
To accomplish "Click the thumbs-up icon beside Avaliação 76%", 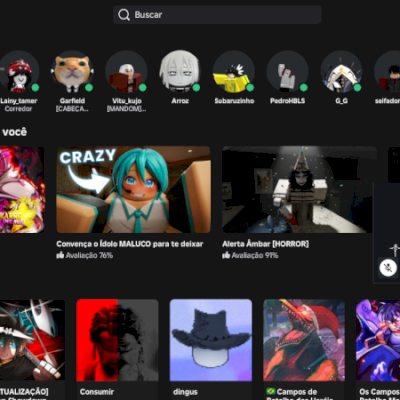I will tap(60, 255).
